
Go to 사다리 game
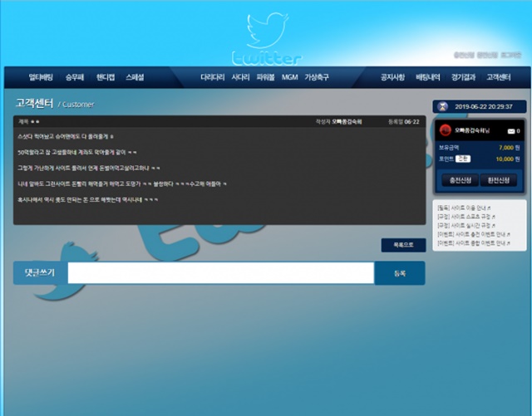240,77
